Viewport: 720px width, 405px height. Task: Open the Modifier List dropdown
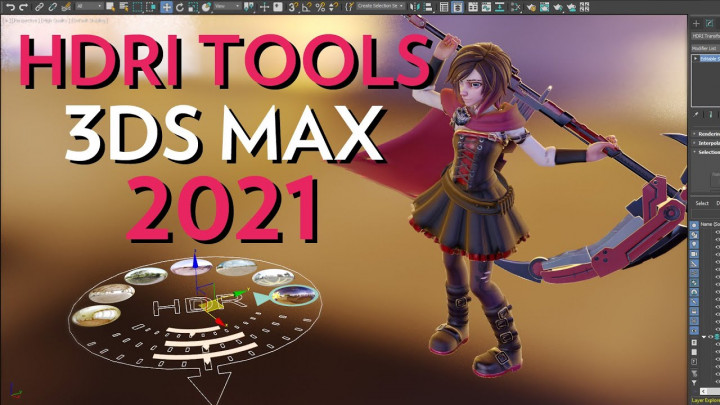[705, 48]
